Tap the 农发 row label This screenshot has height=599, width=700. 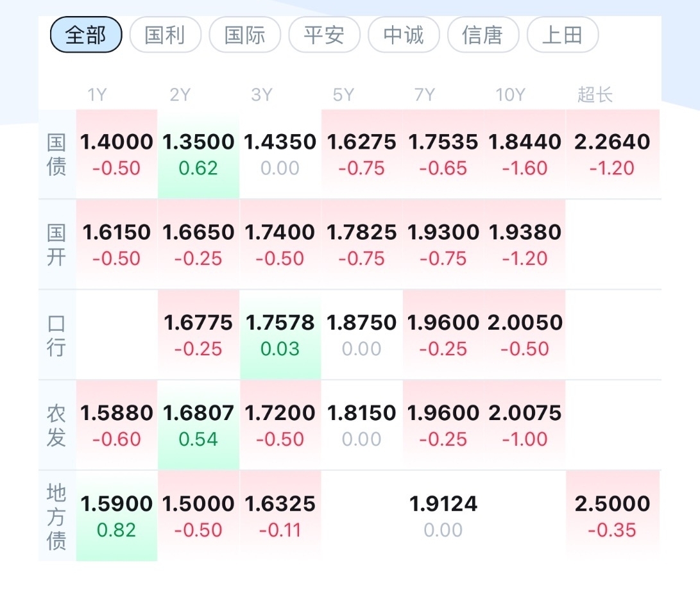[56, 425]
